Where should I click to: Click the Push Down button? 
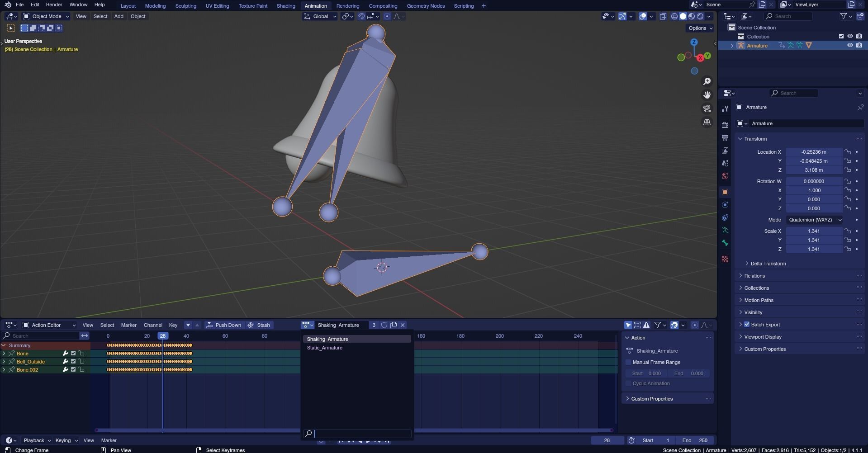click(224, 325)
